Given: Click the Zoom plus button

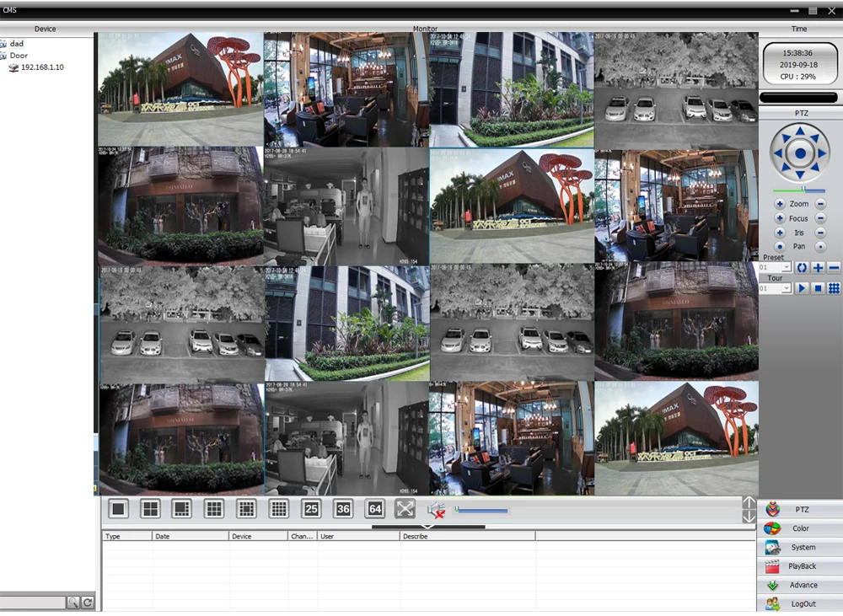Looking at the screenshot, I should (780, 204).
